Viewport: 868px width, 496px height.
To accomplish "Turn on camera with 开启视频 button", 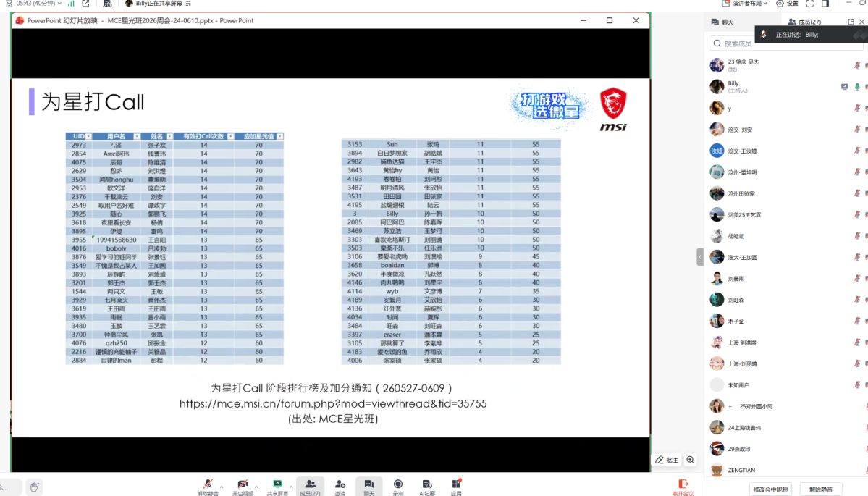I will click(x=243, y=486).
